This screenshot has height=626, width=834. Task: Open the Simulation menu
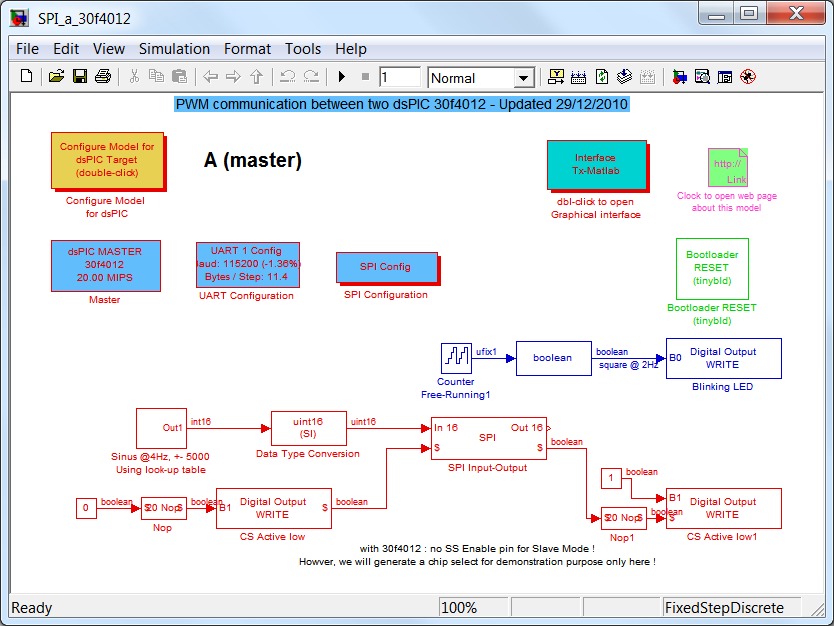174,49
